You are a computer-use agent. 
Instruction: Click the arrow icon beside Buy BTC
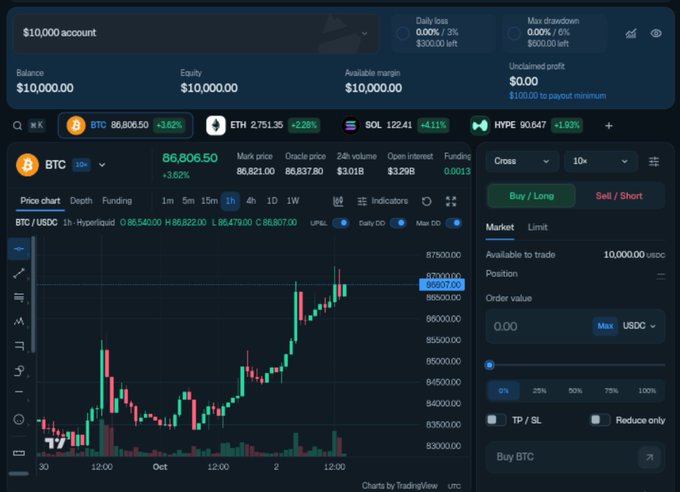click(x=649, y=457)
